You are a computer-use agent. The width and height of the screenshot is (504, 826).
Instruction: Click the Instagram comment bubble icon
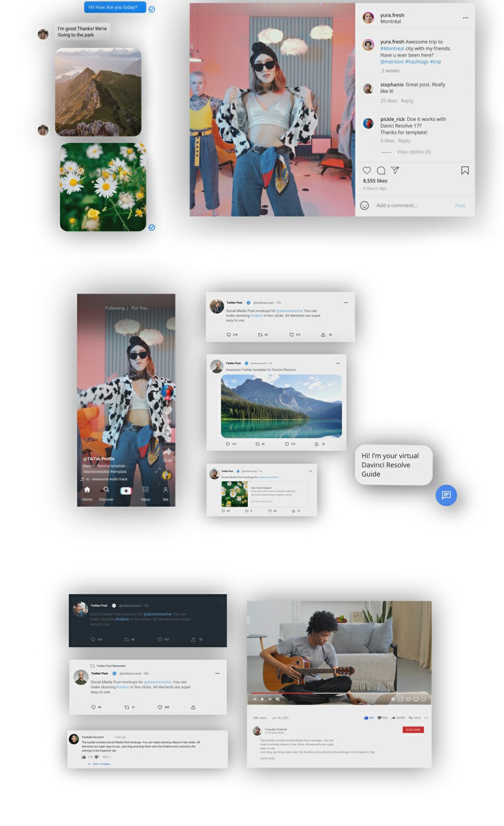381,171
